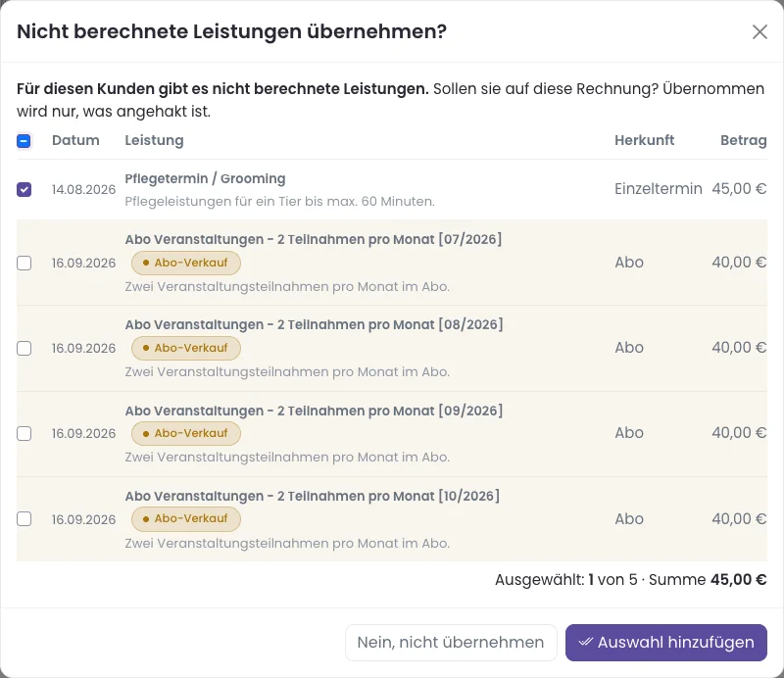Uncheck the Pflegetermin / Grooming row checkbox
Image resolution: width=784 pixels, height=678 pixels.
[x=24, y=189]
